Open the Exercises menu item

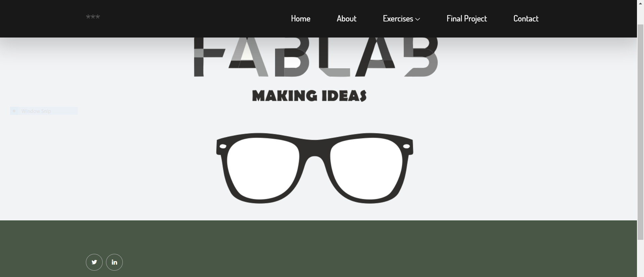click(x=398, y=19)
